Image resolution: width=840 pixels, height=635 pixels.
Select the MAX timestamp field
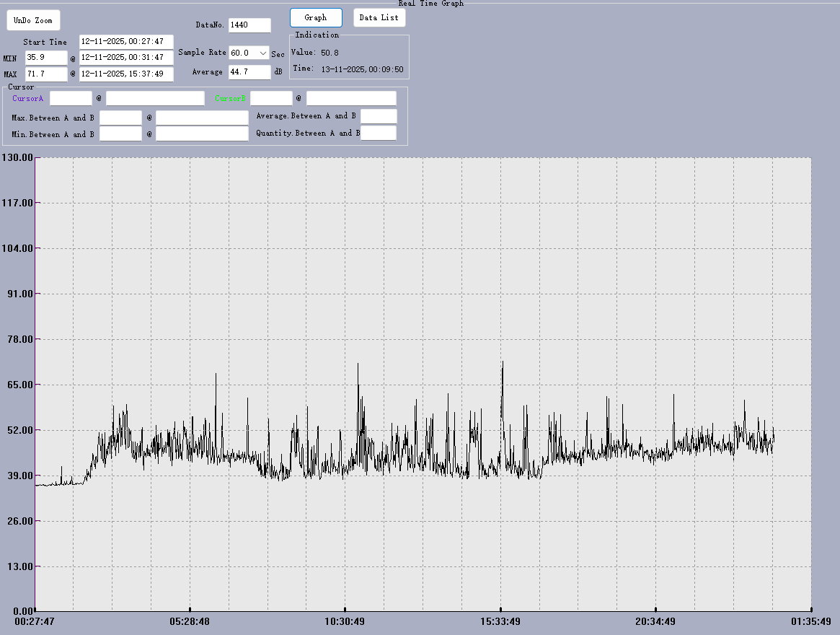pyautogui.click(x=126, y=74)
